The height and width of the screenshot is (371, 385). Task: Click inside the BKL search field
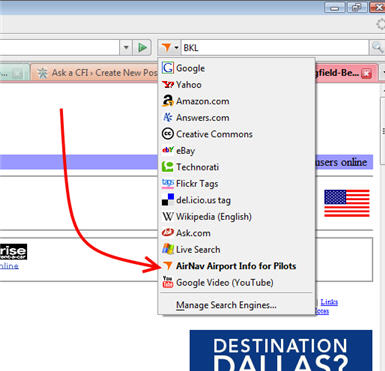coord(275,48)
